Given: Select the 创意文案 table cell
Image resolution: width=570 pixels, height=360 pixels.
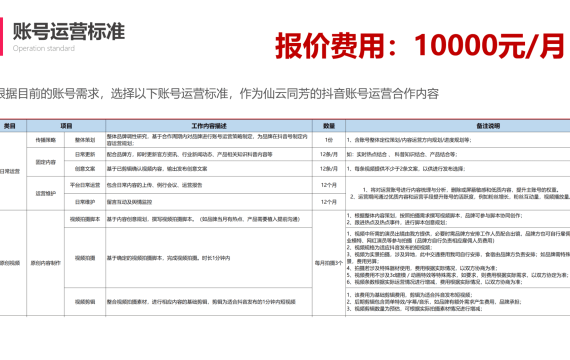Looking at the screenshot, I should click(x=85, y=169).
